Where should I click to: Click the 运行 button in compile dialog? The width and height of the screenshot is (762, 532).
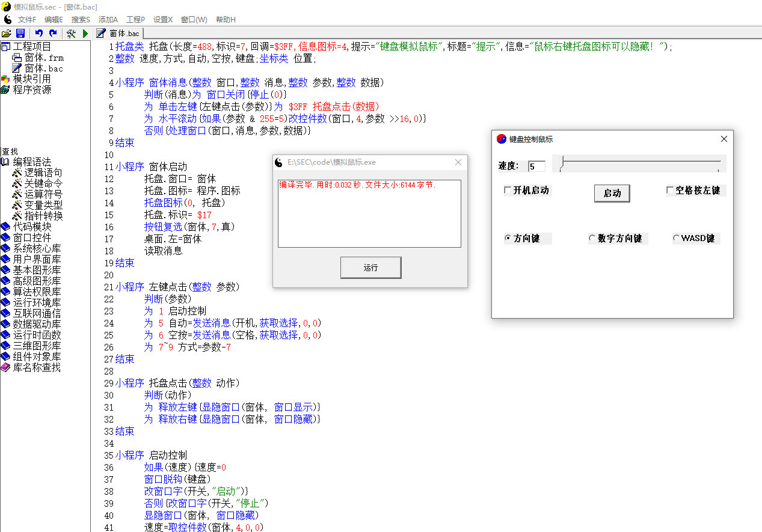pos(370,268)
